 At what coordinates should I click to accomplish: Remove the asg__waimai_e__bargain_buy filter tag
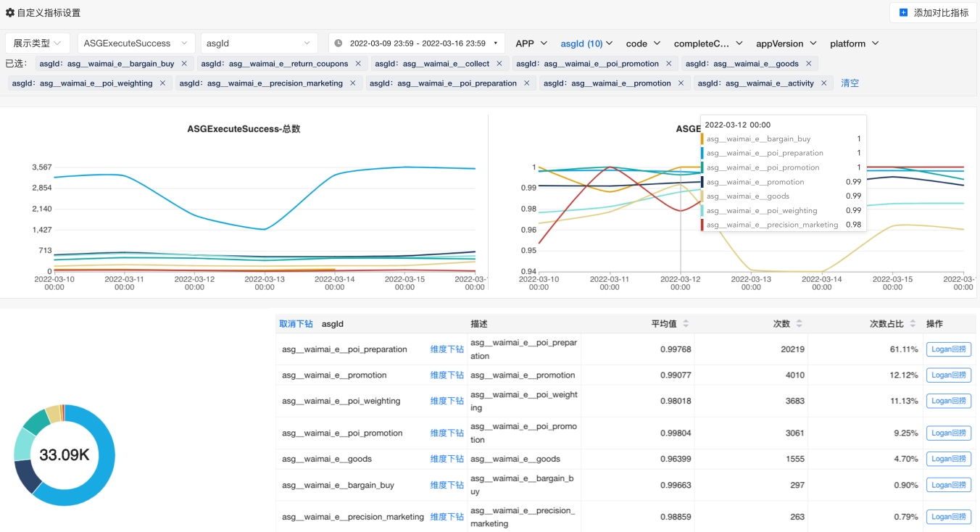point(184,64)
